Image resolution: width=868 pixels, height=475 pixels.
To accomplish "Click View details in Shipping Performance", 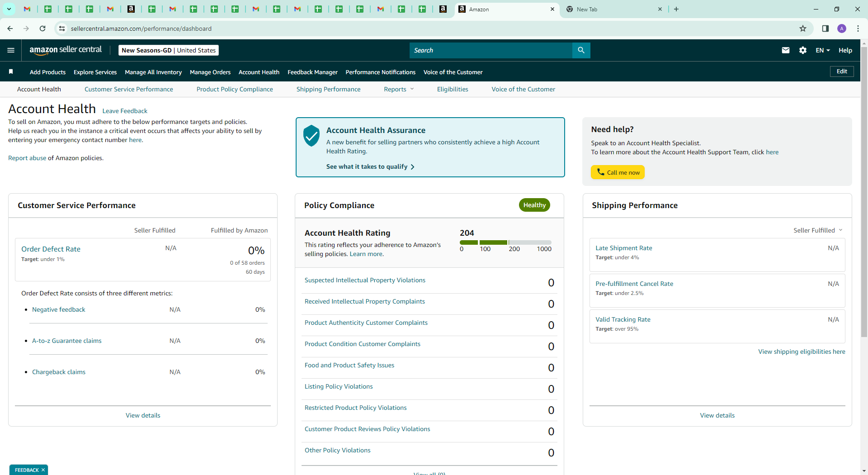I will (717, 415).
